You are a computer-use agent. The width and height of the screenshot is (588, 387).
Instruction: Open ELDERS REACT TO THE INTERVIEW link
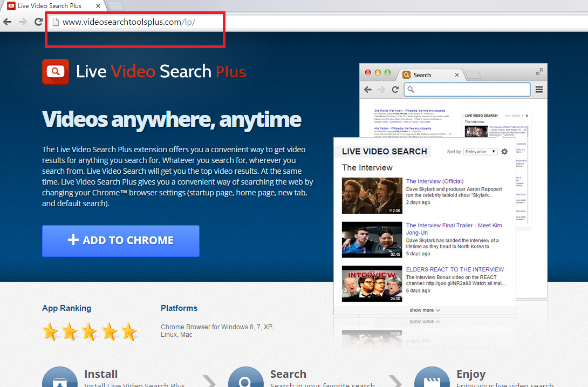455,269
